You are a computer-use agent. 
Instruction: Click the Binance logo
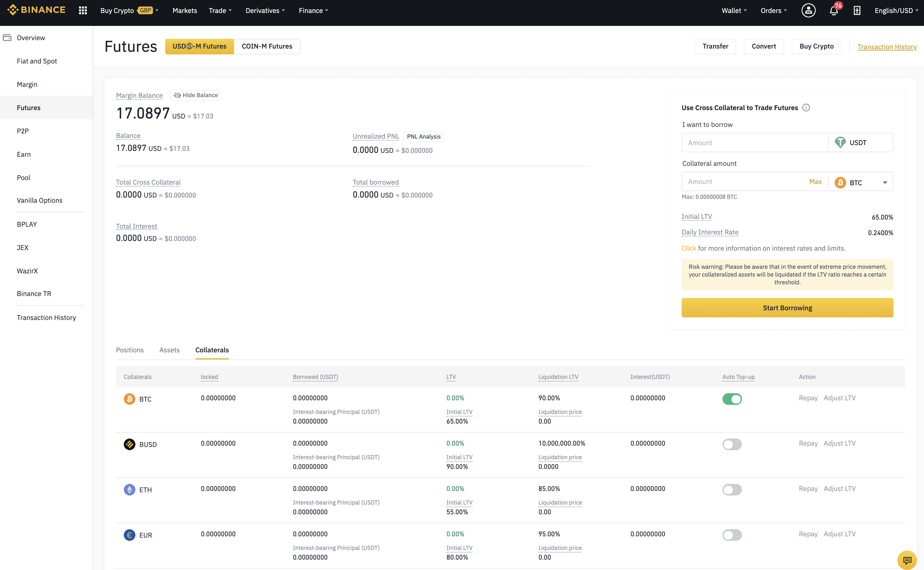click(36, 10)
